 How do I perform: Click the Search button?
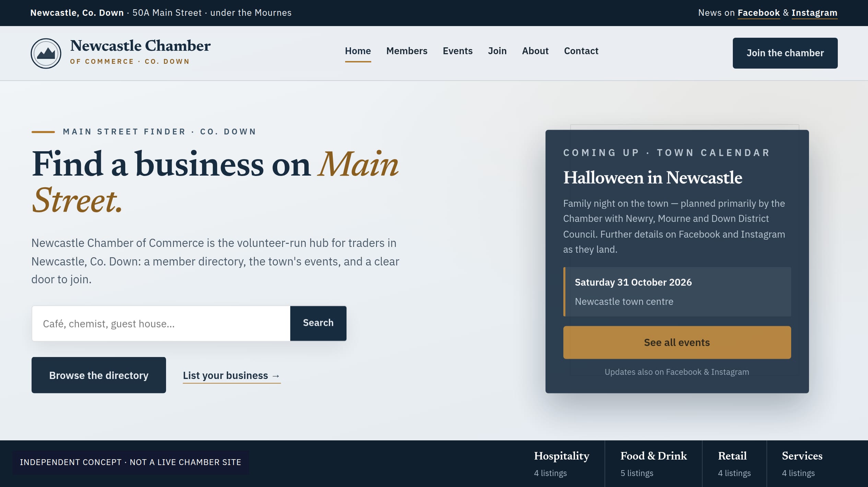point(318,323)
